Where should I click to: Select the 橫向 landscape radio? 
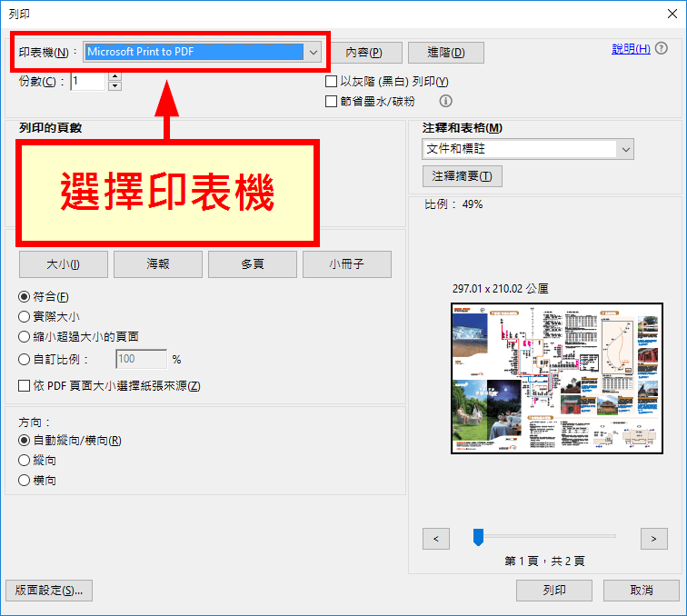[25, 481]
